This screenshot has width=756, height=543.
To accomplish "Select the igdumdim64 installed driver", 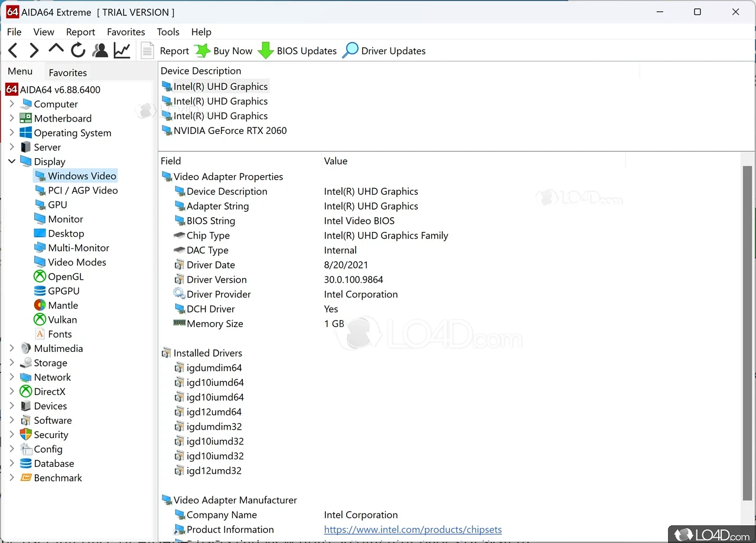I will click(x=208, y=368).
